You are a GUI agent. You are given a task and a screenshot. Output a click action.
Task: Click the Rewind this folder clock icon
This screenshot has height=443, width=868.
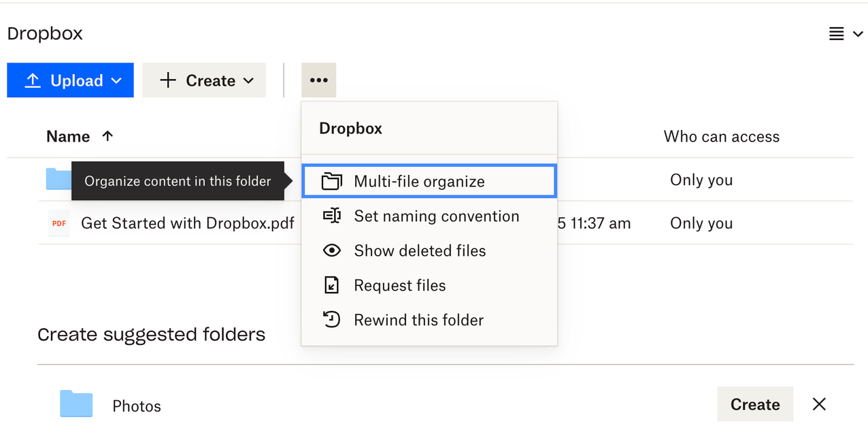pyautogui.click(x=331, y=319)
